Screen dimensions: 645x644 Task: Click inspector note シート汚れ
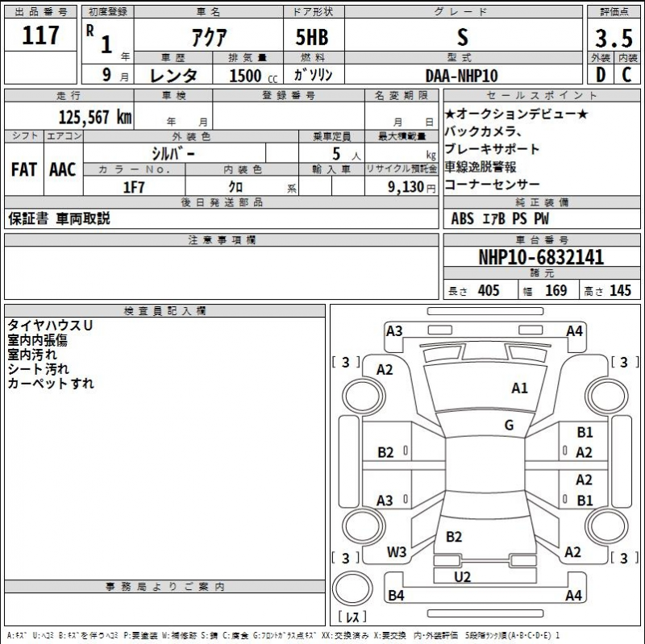pyautogui.click(x=39, y=369)
